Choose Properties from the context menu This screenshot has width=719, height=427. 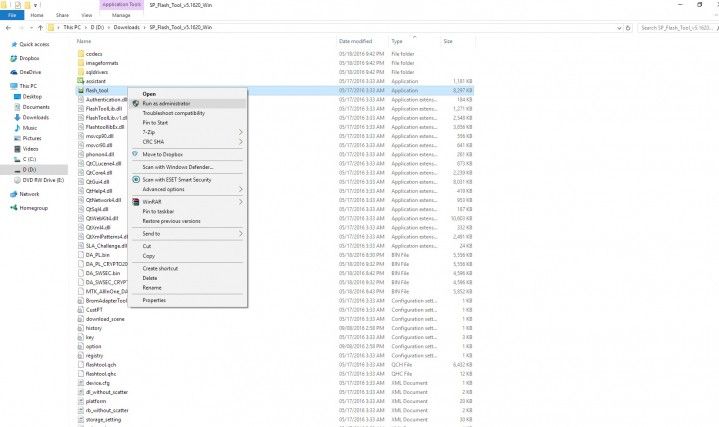tap(188, 300)
